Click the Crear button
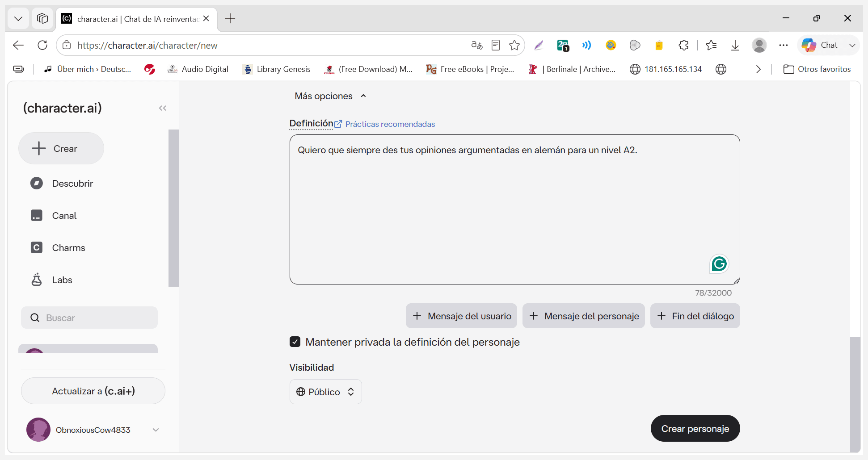868x460 pixels. point(61,148)
